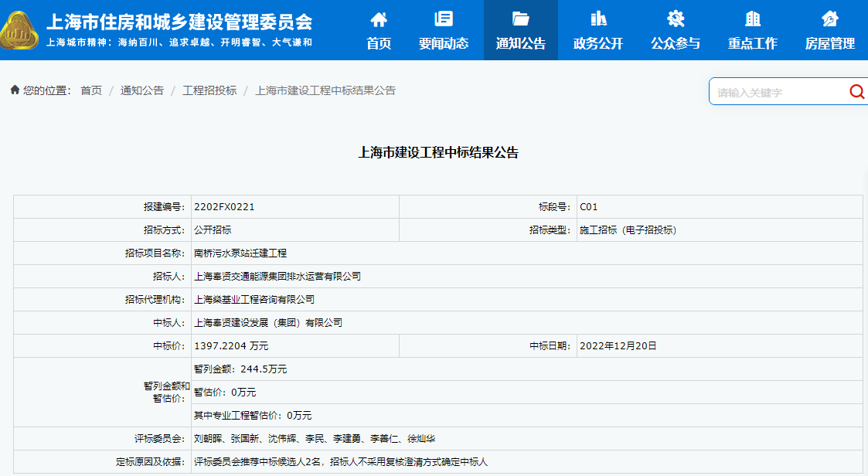Viewport: 868px width, 476px height.
Task: Click the home icon above 首页
Action: (x=379, y=19)
